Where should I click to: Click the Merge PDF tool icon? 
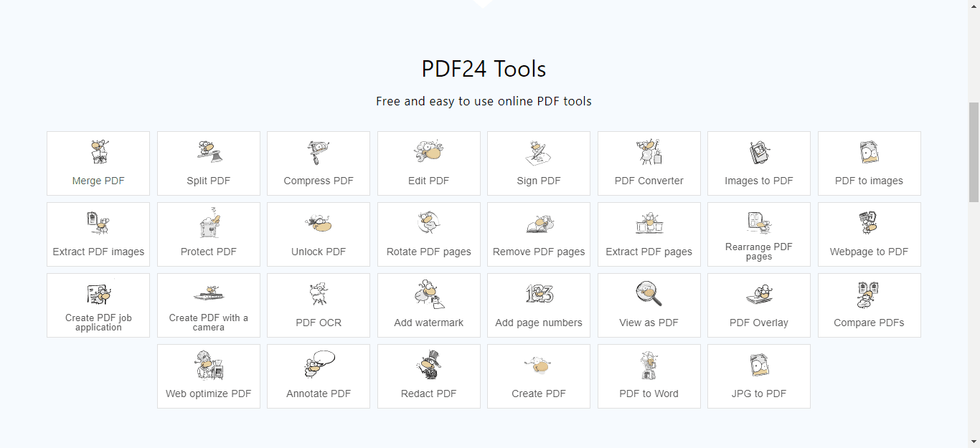coord(99,152)
